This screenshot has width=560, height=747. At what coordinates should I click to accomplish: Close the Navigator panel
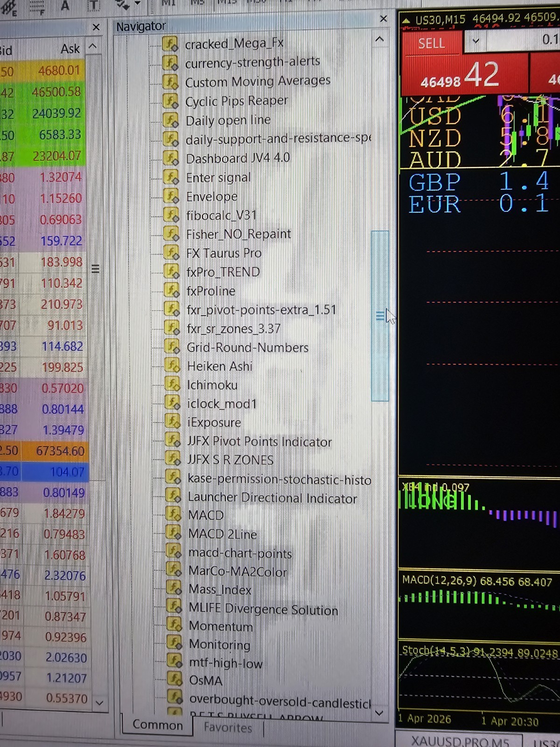tap(384, 19)
